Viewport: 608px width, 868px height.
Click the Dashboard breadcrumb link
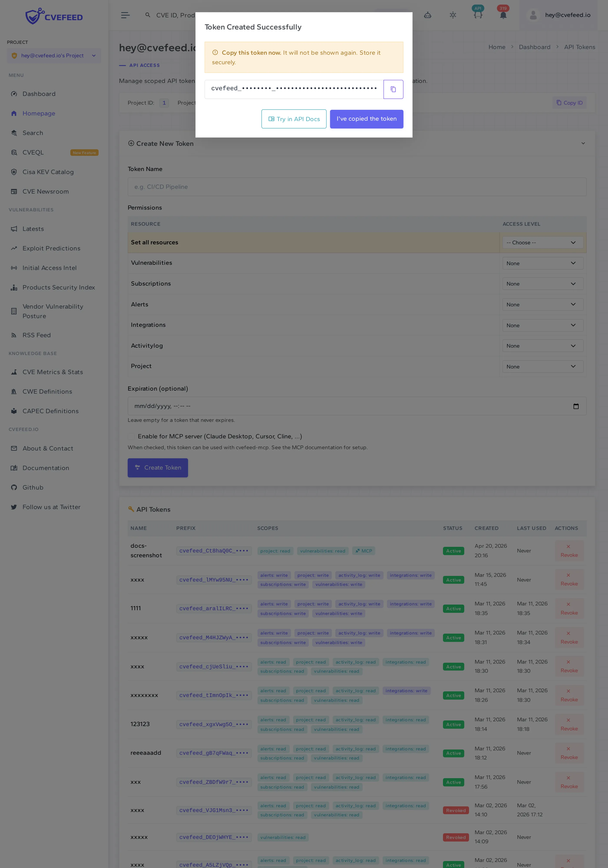tap(534, 47)
